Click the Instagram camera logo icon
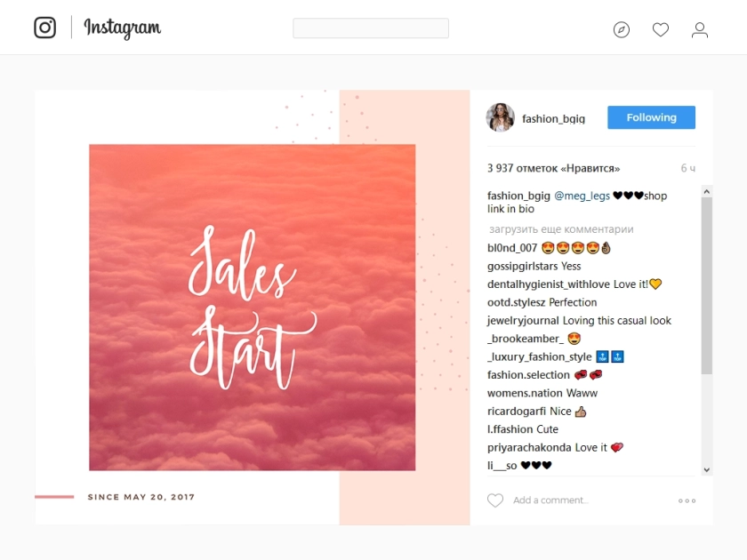Screen dimensions: 747x560 [x=44, y=28]
